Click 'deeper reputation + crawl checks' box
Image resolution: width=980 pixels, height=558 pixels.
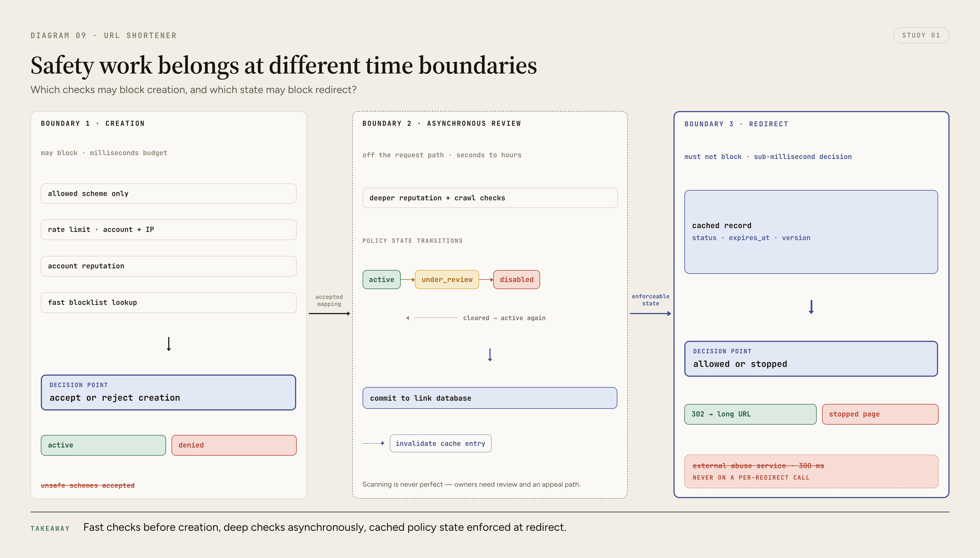(x=490, y=198)
